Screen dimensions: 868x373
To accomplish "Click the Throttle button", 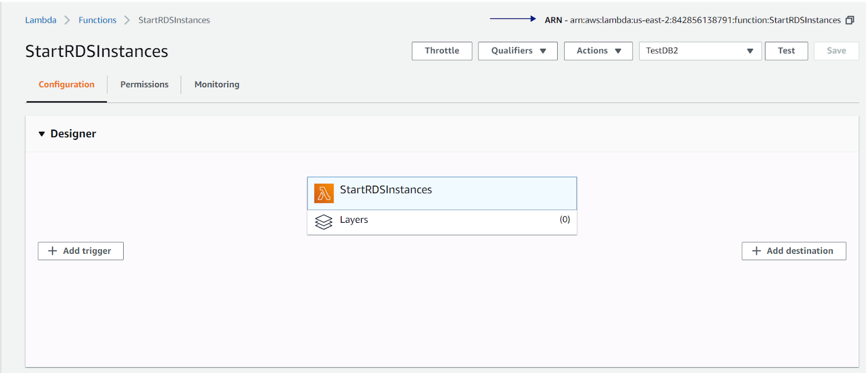I will (x=442, y=51).
